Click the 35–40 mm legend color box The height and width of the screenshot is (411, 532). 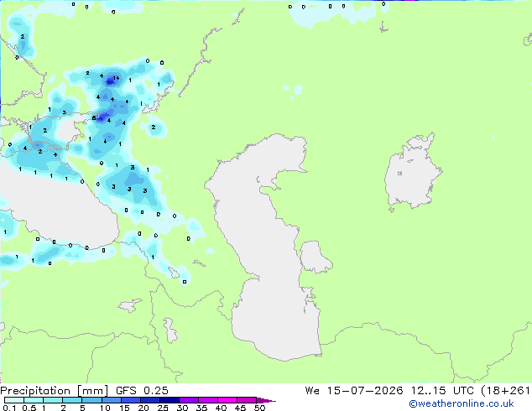(208, 400)
